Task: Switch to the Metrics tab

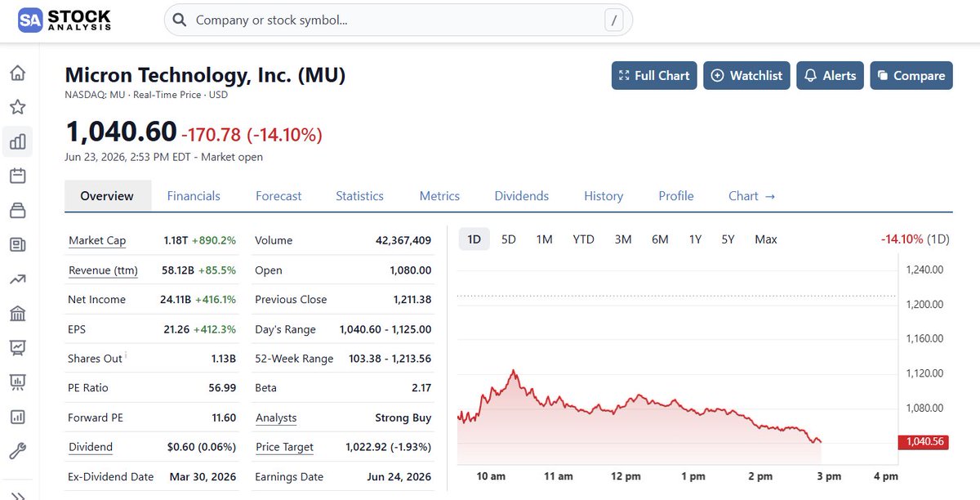Action: [439, 196]
